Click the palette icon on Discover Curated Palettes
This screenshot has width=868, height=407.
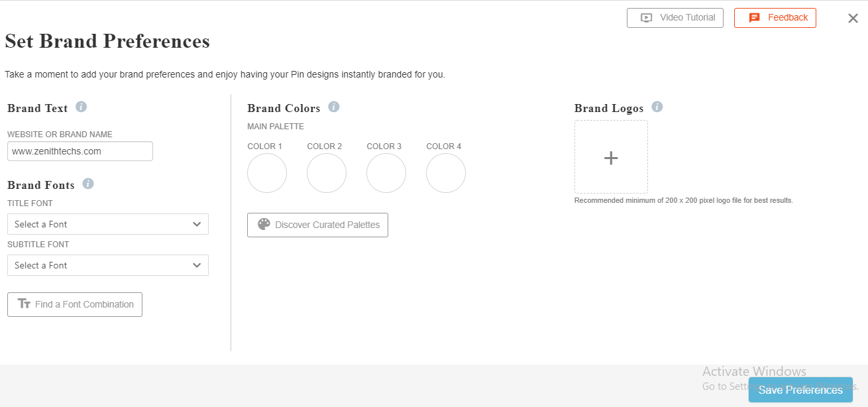point(264,225)
